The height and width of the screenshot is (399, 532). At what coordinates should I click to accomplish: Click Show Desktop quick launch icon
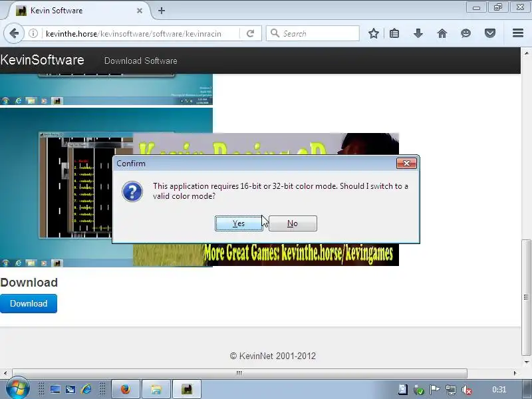55,389
